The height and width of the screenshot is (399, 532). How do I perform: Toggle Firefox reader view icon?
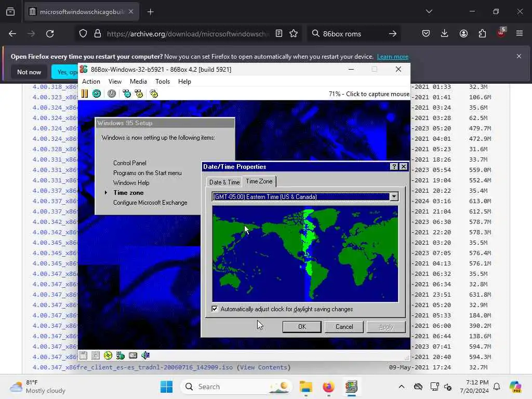(279, 33)
